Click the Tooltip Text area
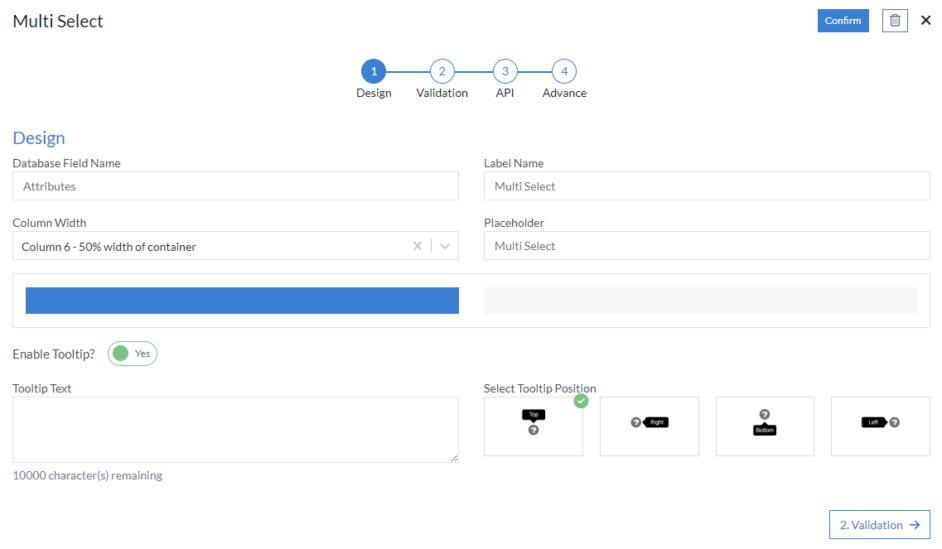Screen dimensions: 942x549 (x=236, y=429)
